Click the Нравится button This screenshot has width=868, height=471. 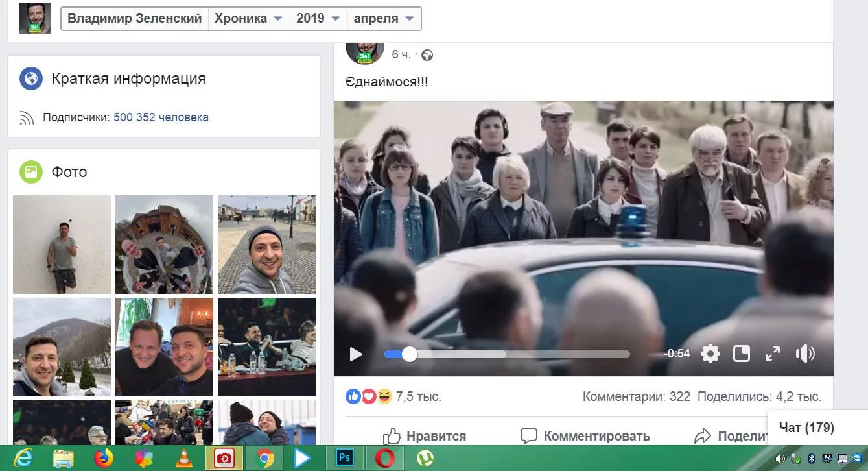(425, 436)
